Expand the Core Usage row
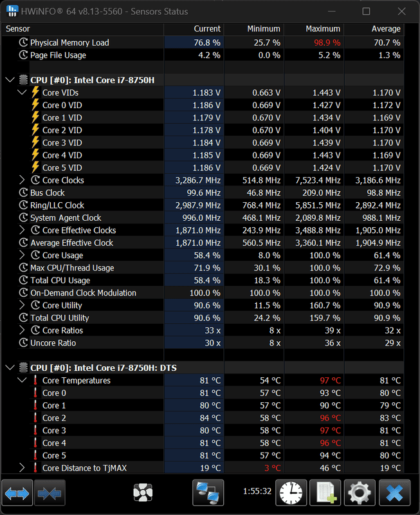 tap(22, 255)
